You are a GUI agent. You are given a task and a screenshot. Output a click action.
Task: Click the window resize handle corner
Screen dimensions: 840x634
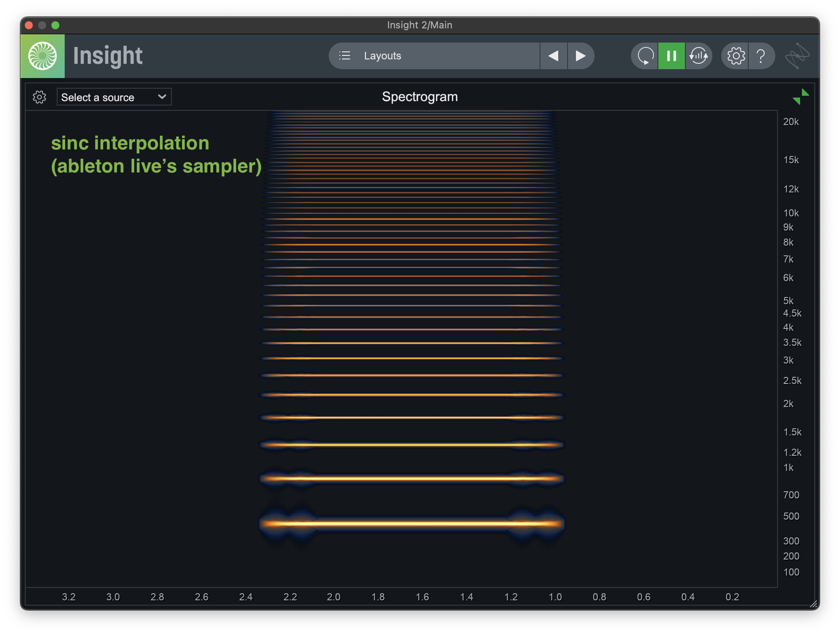tap(813, 604)
